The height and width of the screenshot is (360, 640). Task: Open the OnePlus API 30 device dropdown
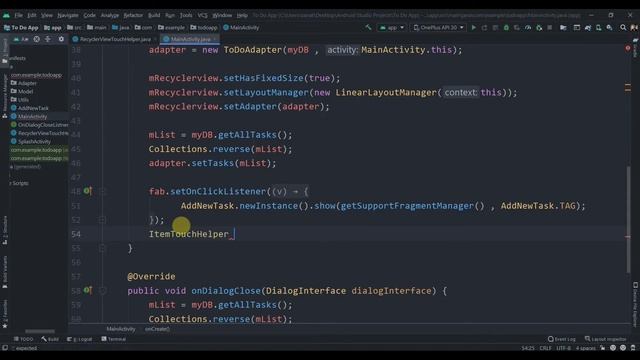tap(438, 27)
